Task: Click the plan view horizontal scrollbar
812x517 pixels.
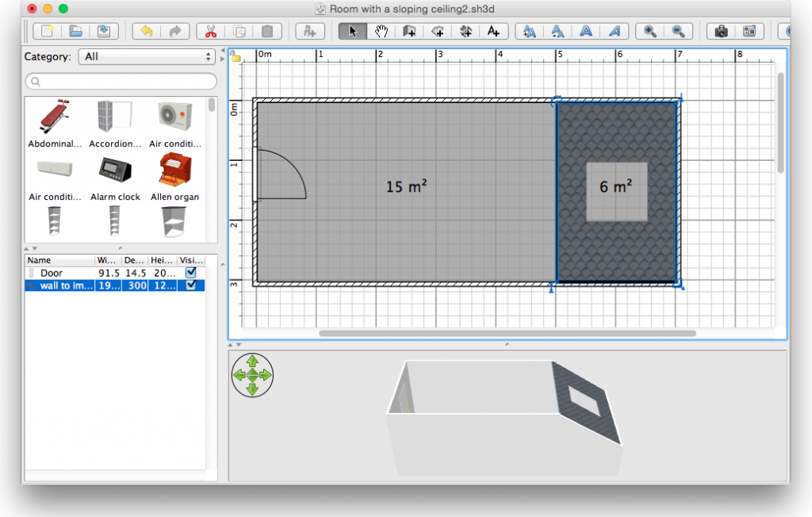Action: tap(507, 334)
